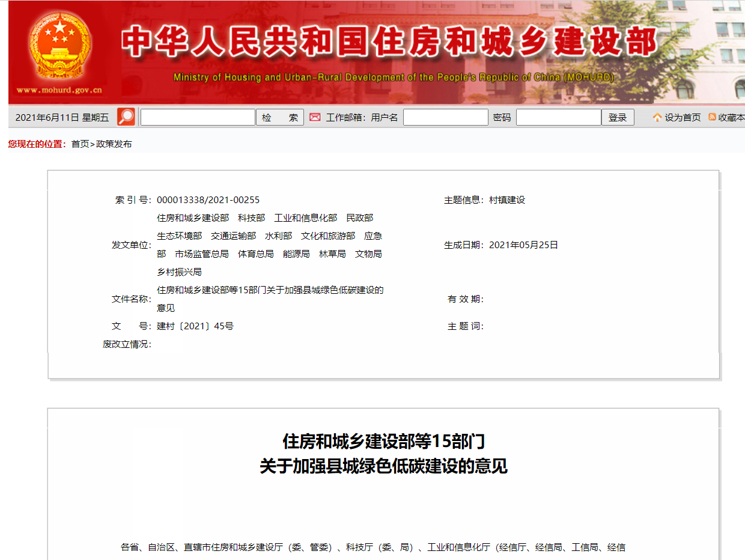The height and width of the screenshot is (560, 745).
Task: Click the heading 关于加强县城绿色低碳建设的意见
Action: tap(383, 466)
